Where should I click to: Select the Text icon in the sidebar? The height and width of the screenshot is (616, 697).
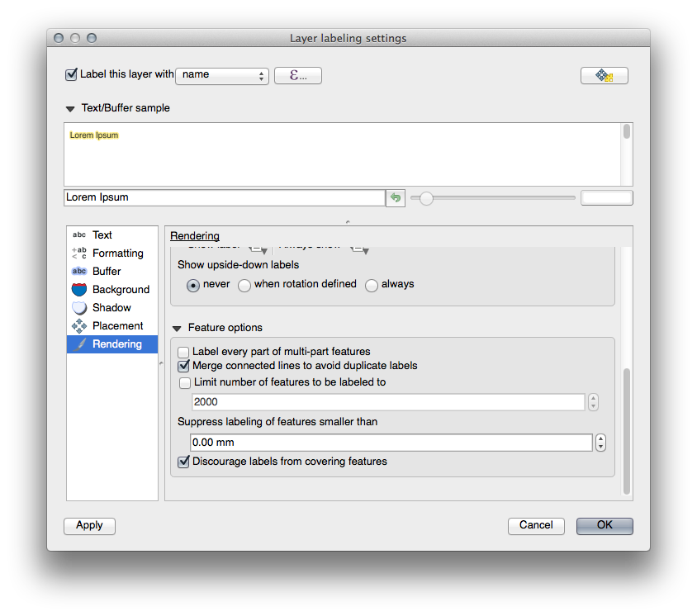tap(79, 235)
